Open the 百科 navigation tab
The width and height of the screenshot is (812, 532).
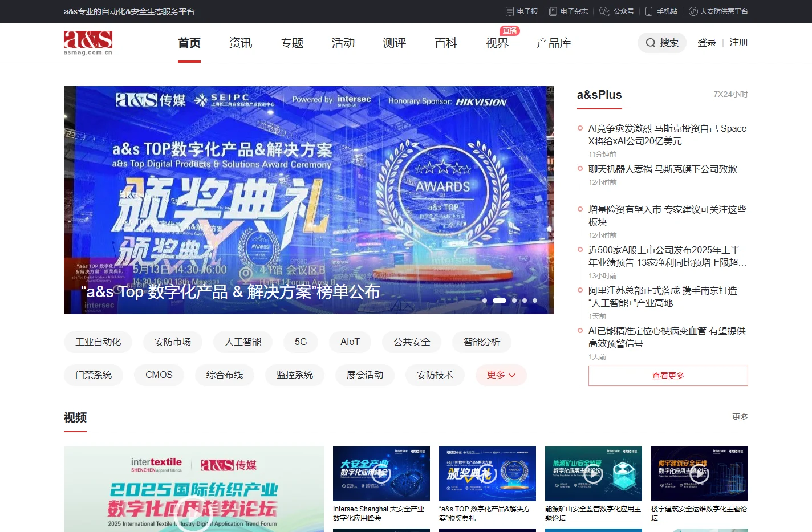446,43
